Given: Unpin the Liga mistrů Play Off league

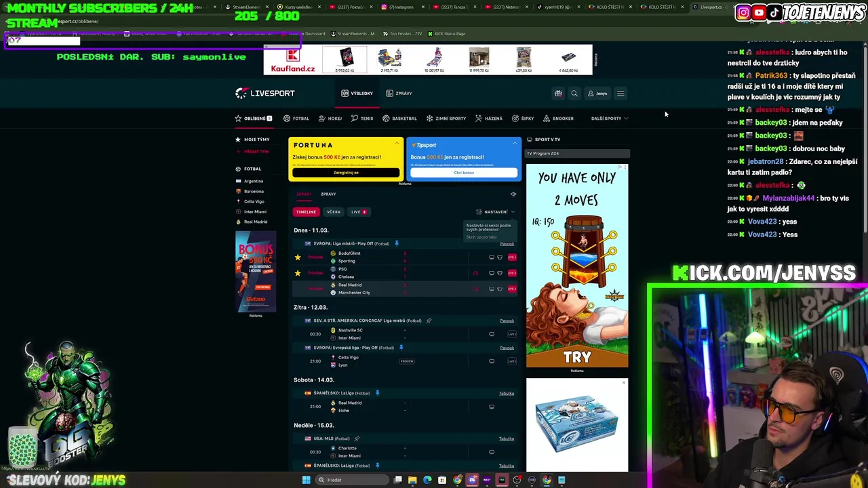Looking at the screenshot, I should coord(397,243).
